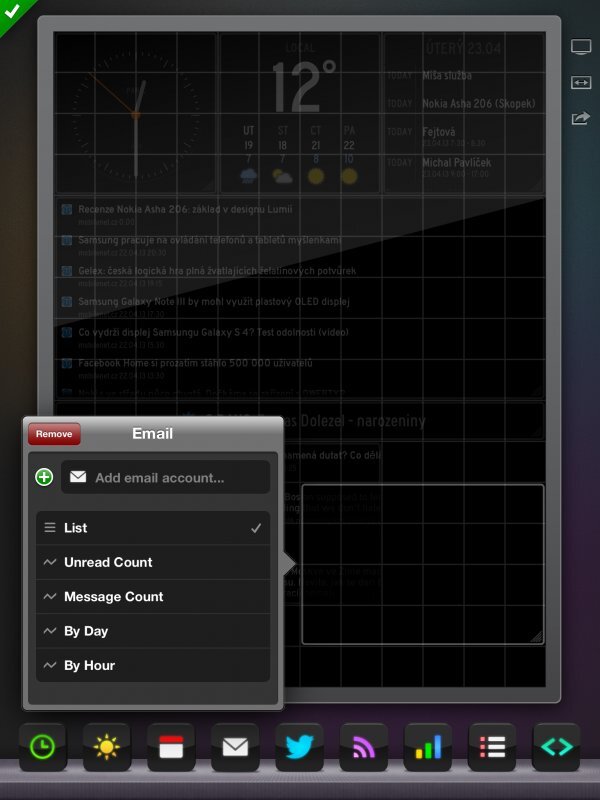
Task: Select the email envelope widget
Action: pos(235,747)
